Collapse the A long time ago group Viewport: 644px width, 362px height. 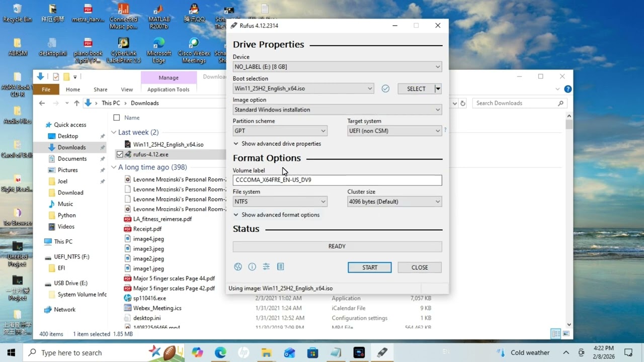(x=114, y=167)
